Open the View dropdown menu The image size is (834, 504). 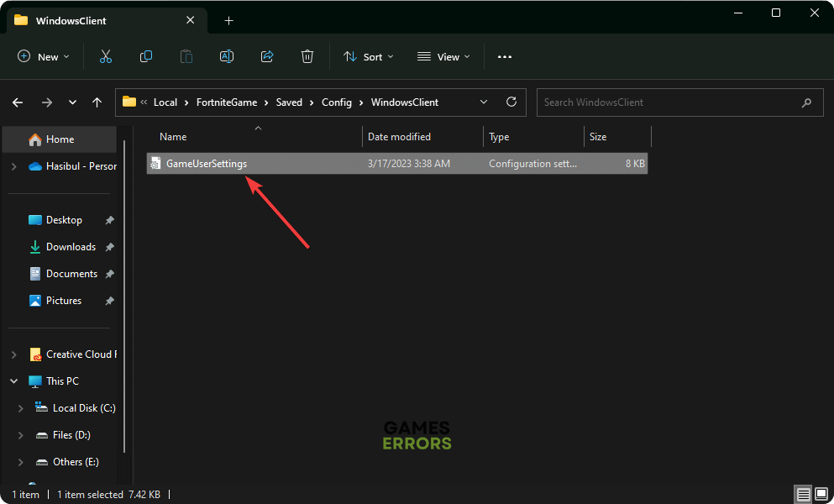click(443, 56)
